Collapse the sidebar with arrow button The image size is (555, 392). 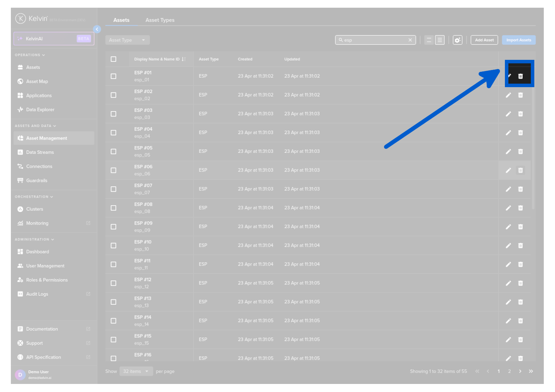(x=97, y=29)
